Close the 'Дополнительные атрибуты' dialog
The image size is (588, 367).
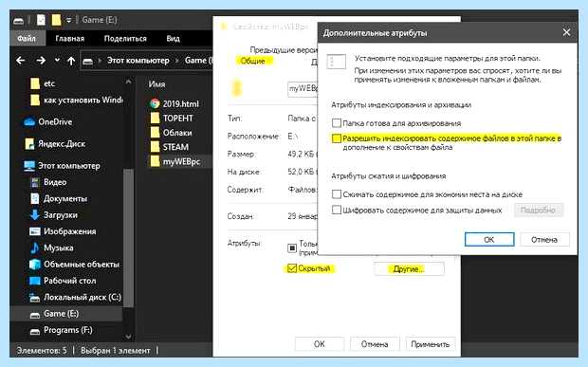click(566, 32)
